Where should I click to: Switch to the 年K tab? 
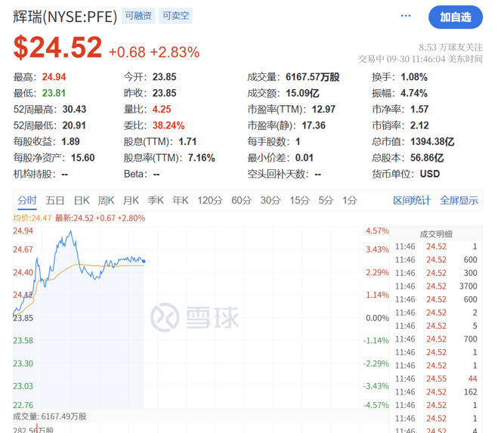tap(181, 200)
